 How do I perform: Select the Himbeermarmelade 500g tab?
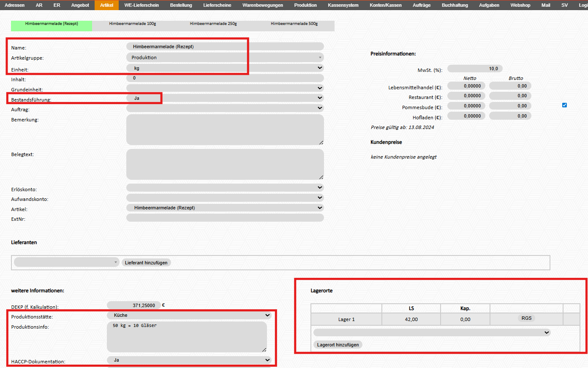point(294,24)
